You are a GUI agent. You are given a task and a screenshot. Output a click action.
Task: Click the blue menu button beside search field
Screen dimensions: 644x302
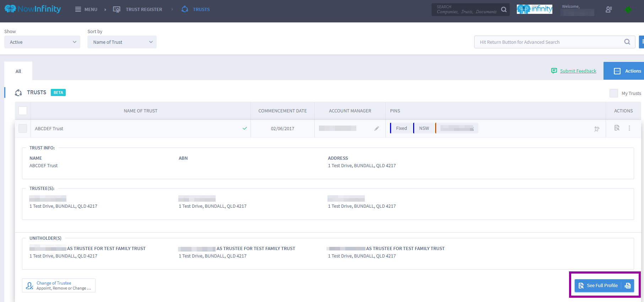[642, 42]
